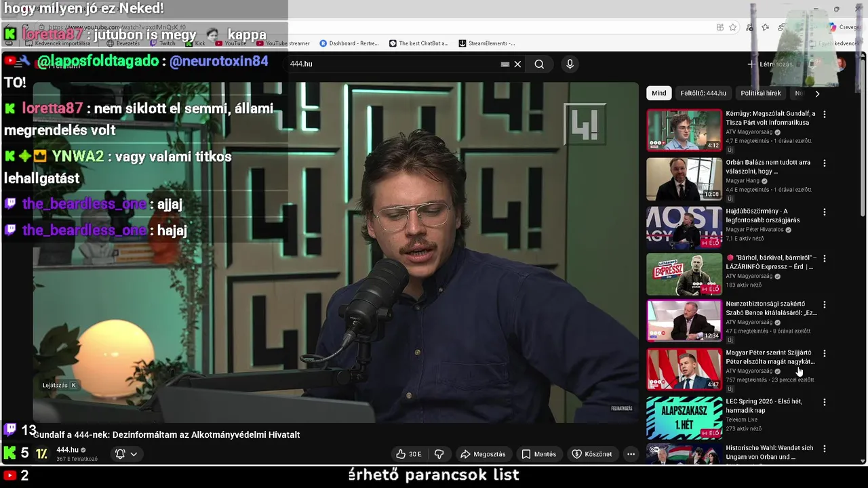Open Kémügy: Megszólalt Gundalf video thumbnail
The height and width of the screenshot is (488, 868).
pos(684,130)
